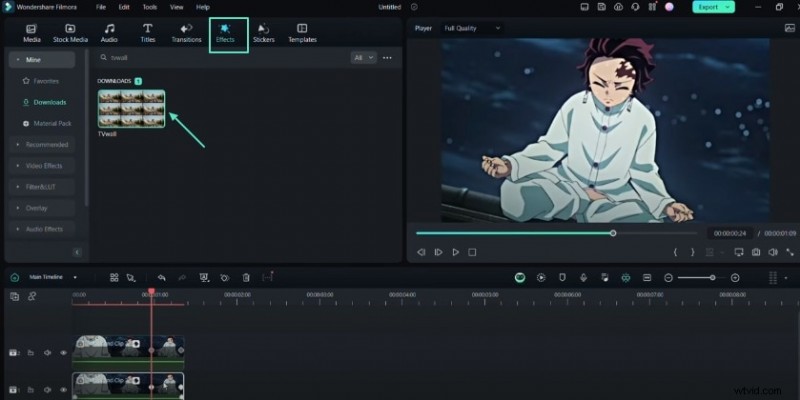The width and height of the screenshot is (800, 400).
Task: Expand the Video Effects category
Action: pos(42,166)
